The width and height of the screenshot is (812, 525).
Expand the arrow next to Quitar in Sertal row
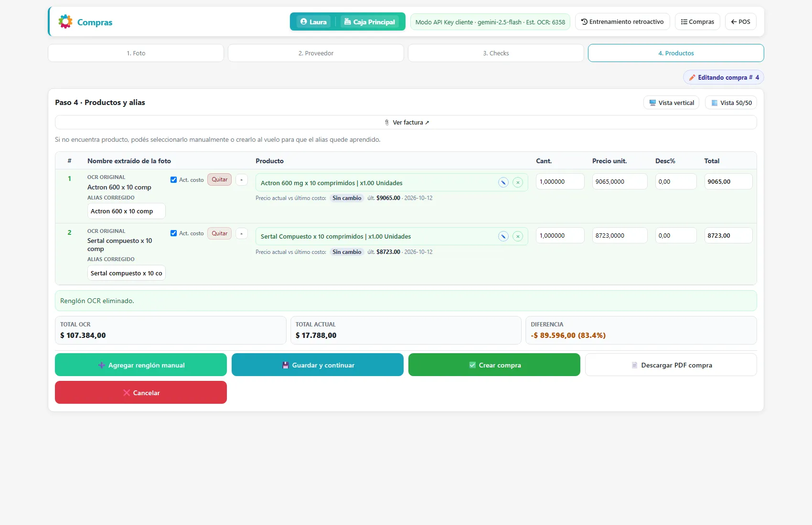tap(242, 233)
